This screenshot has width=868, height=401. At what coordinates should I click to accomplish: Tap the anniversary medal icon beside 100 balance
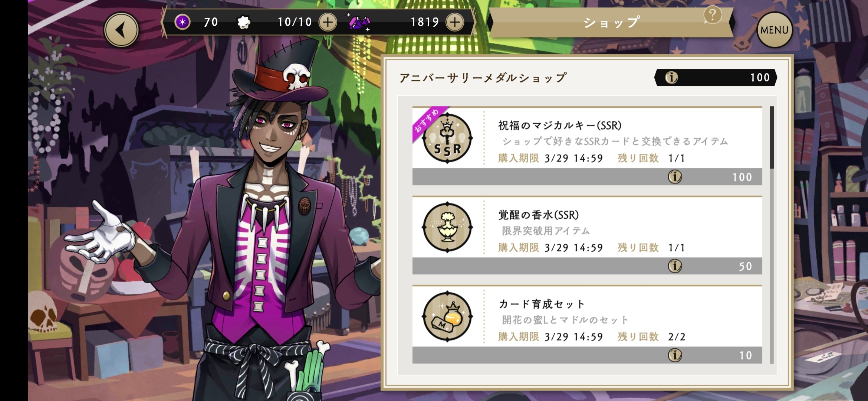[x=671, y=77]
